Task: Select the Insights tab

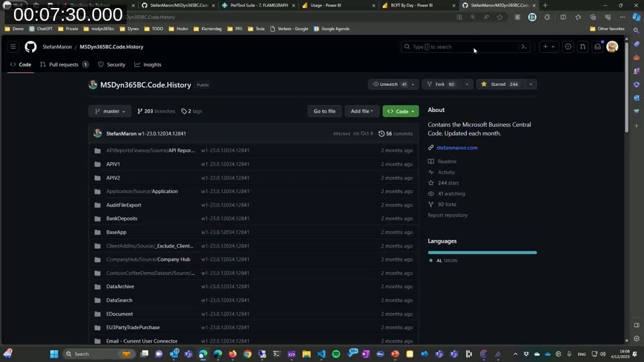Action: tap(148, 64)
